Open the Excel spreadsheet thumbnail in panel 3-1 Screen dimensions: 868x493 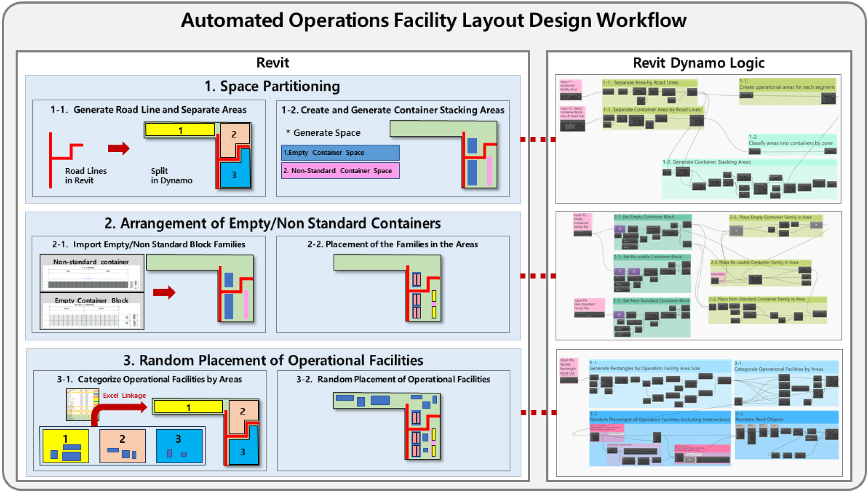click(82, 404)
